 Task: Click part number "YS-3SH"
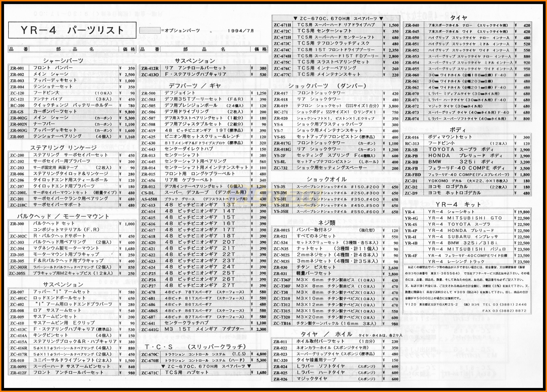(281, 211)
